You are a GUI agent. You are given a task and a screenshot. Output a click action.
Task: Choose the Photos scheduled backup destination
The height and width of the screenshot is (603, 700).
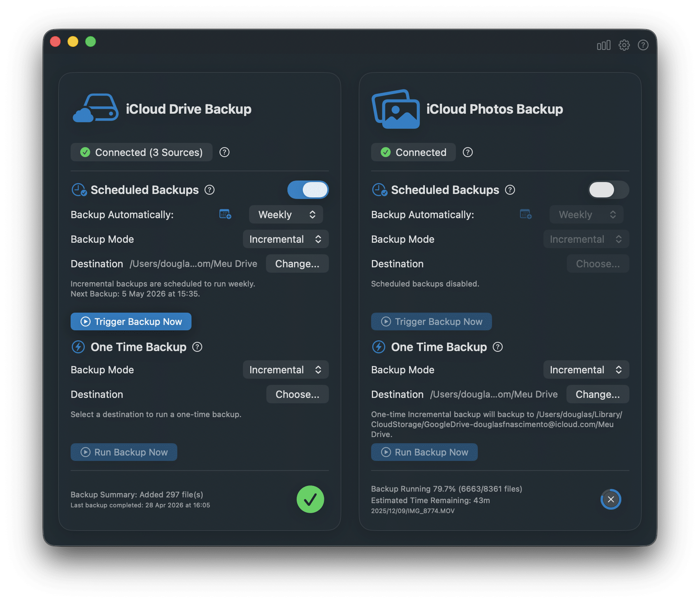pyautogui.click(x=598, y=263)
